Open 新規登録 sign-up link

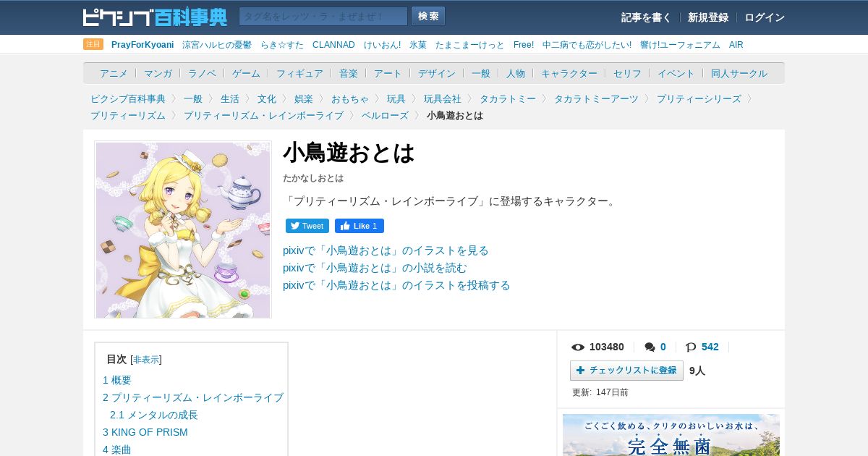click(708, 17)
